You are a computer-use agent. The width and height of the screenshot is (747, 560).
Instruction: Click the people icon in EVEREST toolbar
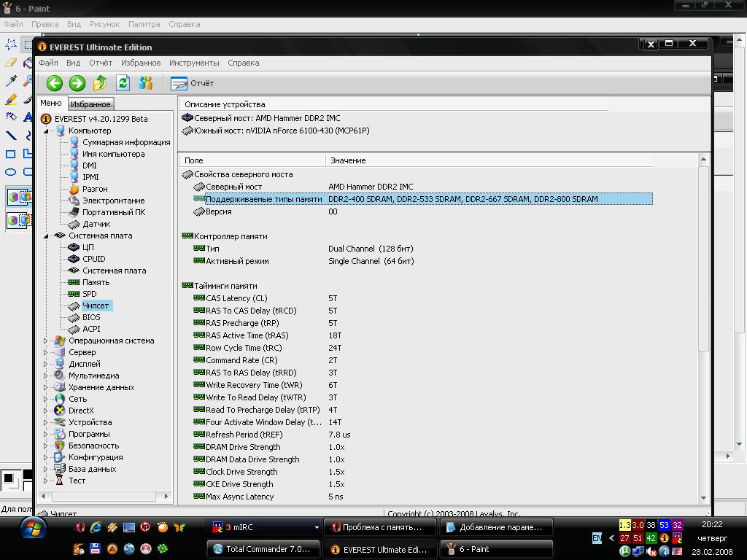(146, 83)
